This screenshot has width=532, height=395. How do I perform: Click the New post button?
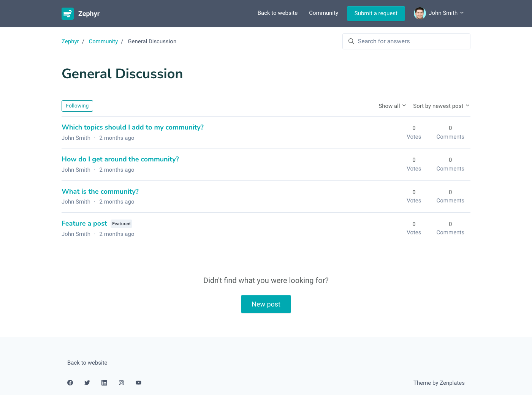[x=266, y=304]
